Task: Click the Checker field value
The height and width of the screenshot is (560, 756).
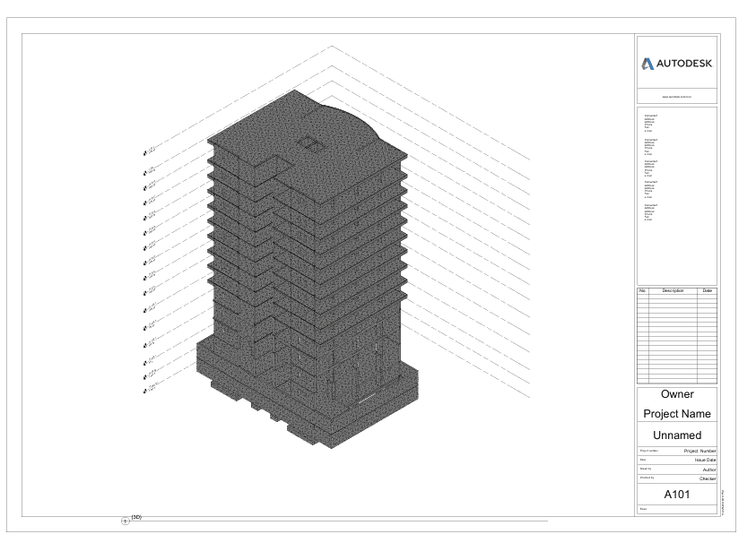Action: 704,479
